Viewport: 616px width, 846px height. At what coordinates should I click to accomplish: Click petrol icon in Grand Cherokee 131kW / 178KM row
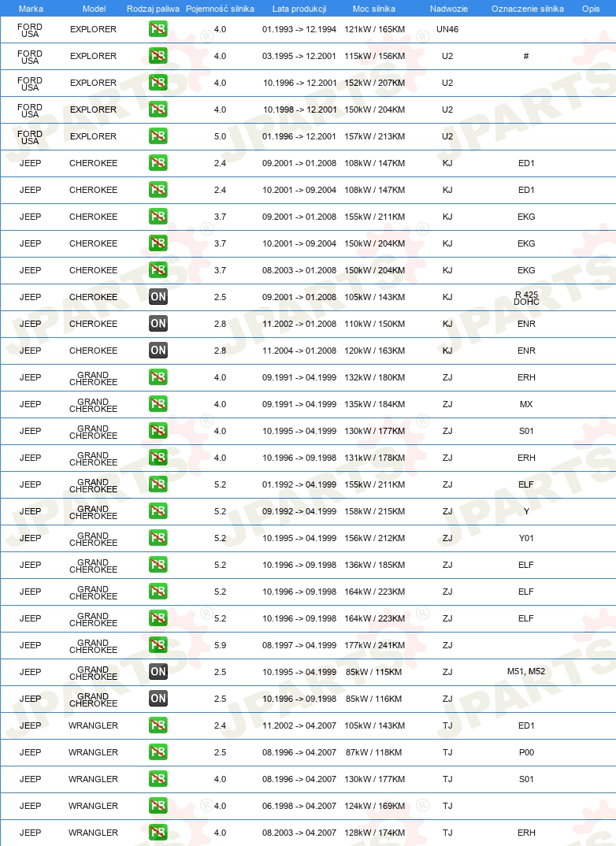click(158, 458)
